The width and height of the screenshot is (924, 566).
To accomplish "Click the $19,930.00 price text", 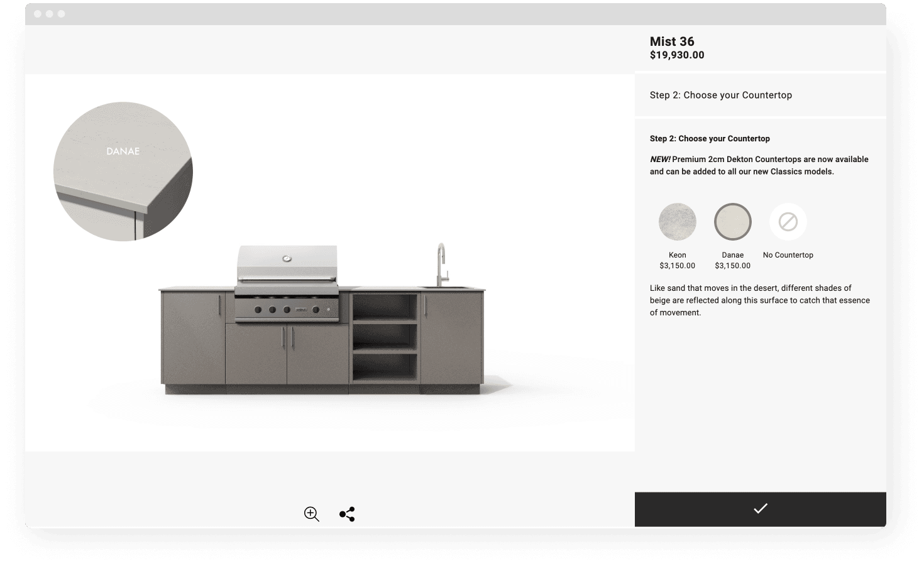I will [677, 55].
